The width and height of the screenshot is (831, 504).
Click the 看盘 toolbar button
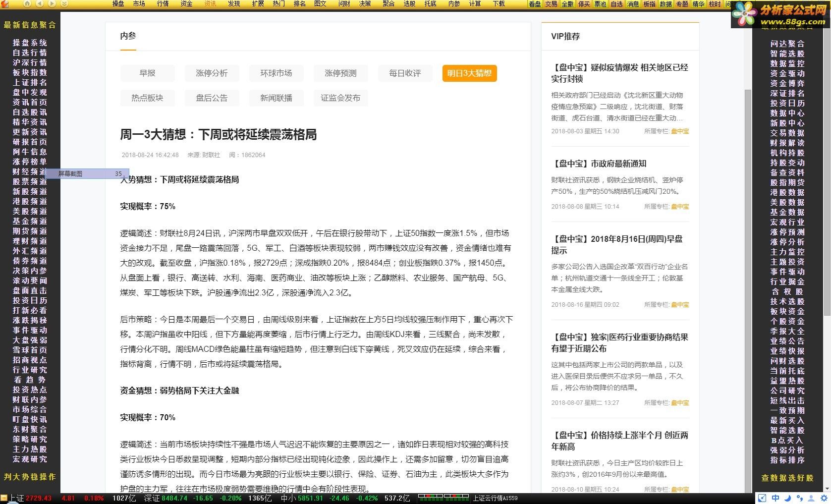click(x=535, y=4)
